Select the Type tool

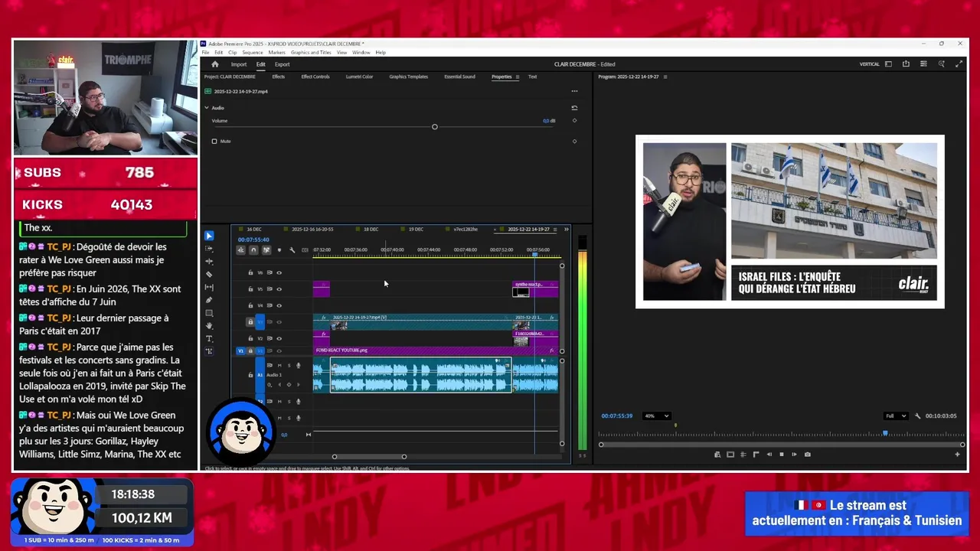pos(209,338)
